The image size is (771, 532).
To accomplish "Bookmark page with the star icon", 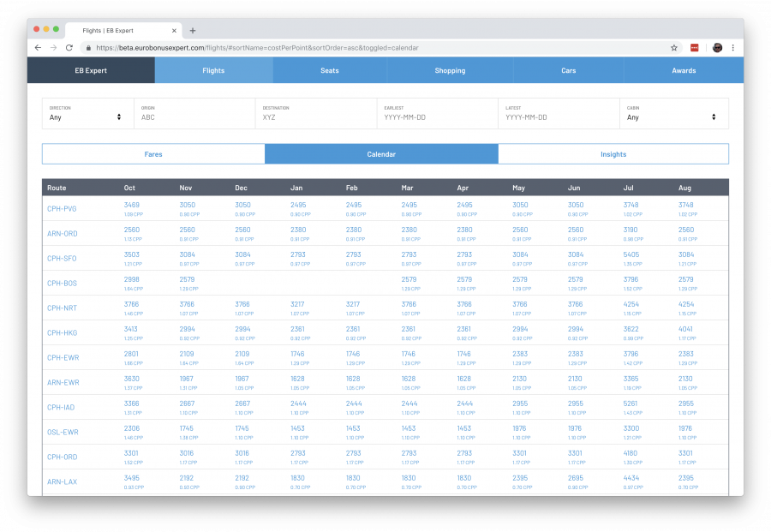I will [674, 48].
